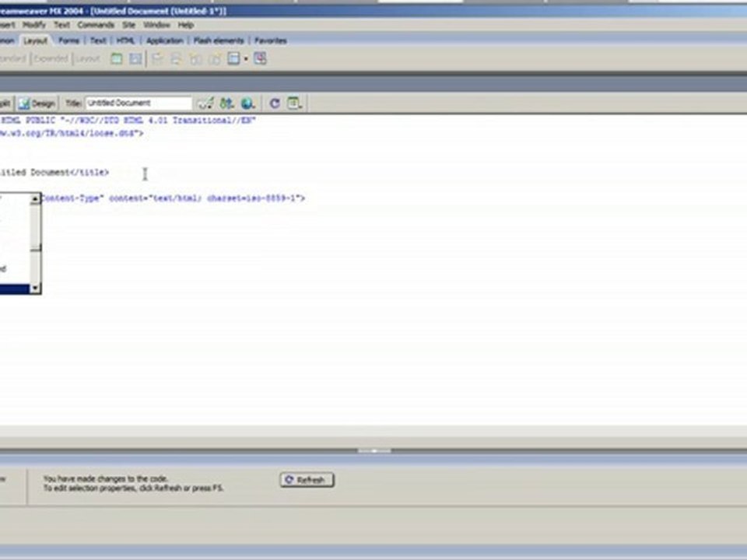The image size is (747, 560).
Task: Select Expanded table mode
Action: coord(51,58)
